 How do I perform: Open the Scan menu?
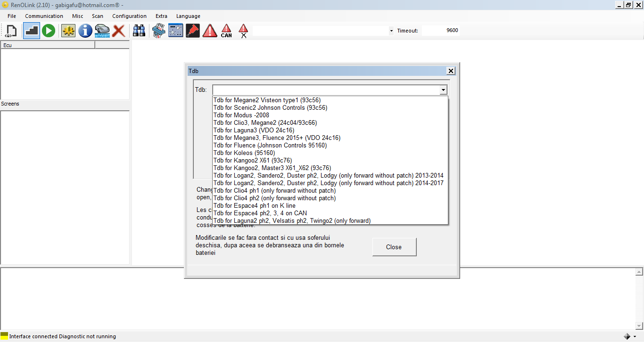click(x=98, y=16)
